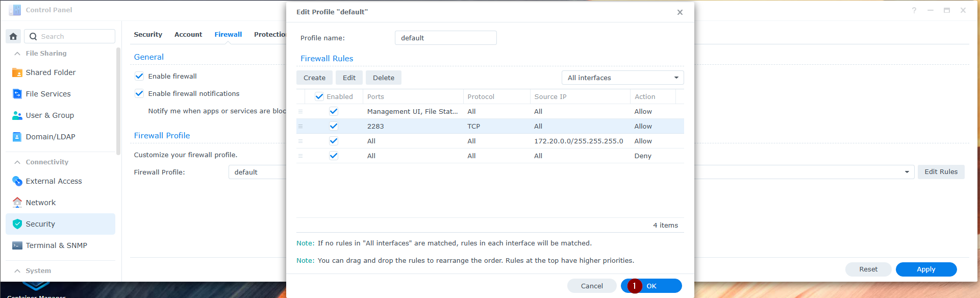Open File Services settings

click(x=48, y=94)
